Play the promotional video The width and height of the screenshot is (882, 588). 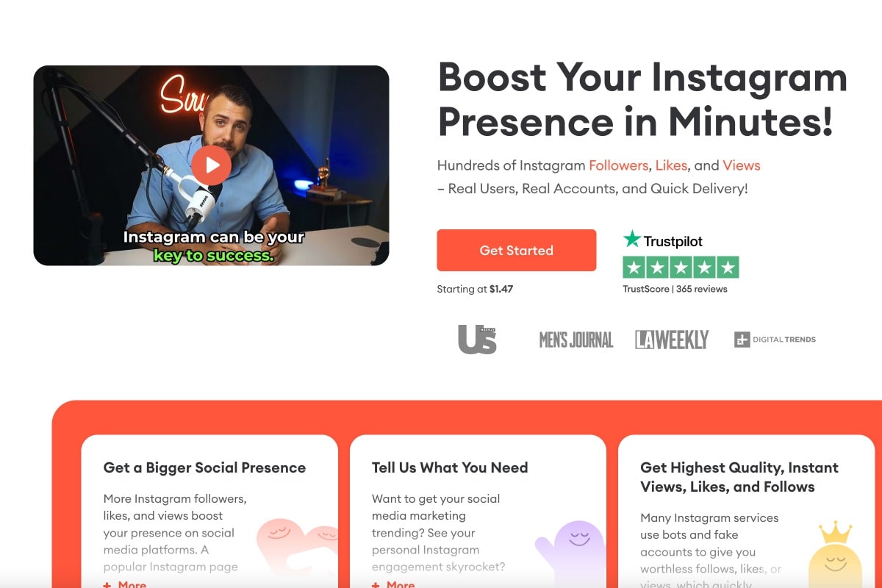(x=212, y=165)
